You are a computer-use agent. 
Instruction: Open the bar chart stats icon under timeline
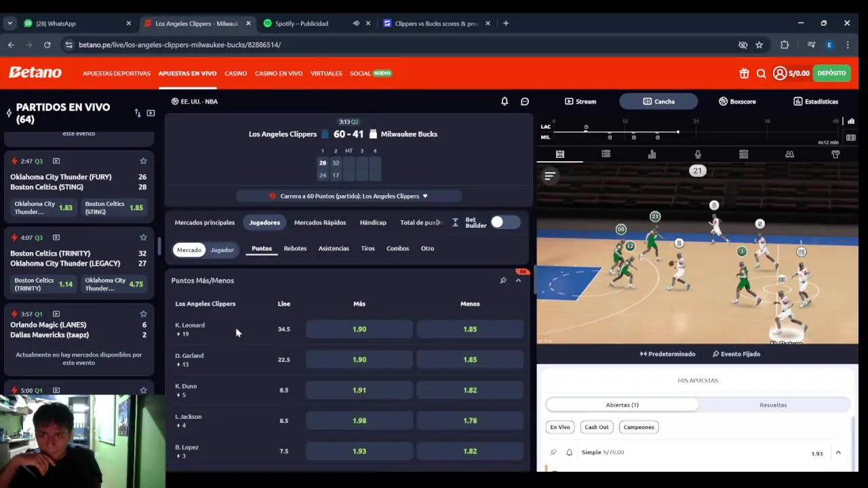[652, 155]
